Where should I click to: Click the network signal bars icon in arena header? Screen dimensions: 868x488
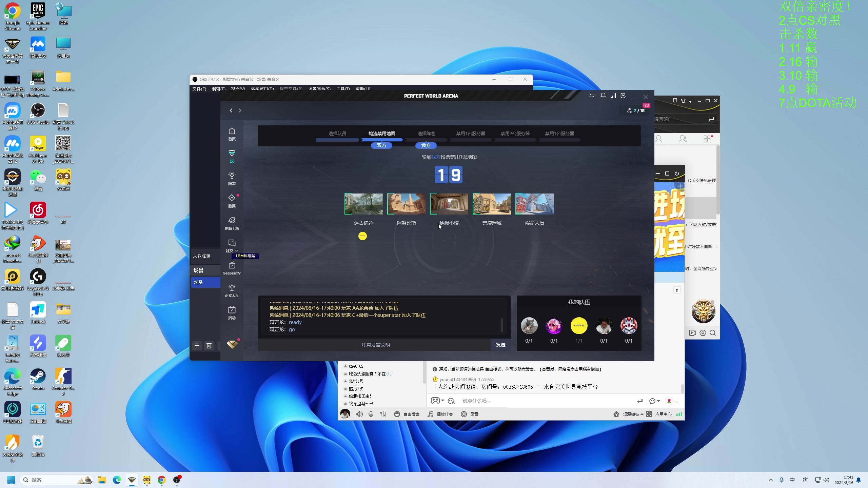(x=613, y=96)
